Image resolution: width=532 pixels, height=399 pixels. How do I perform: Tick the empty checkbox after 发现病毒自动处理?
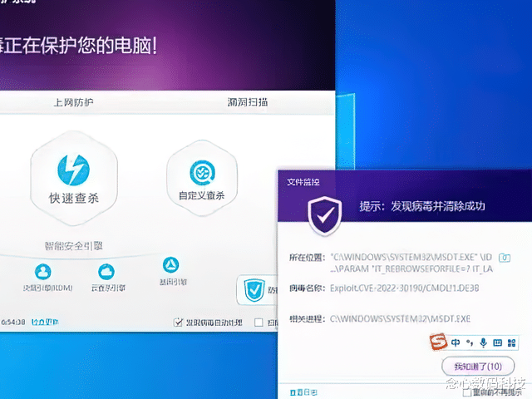pos(259,323)
